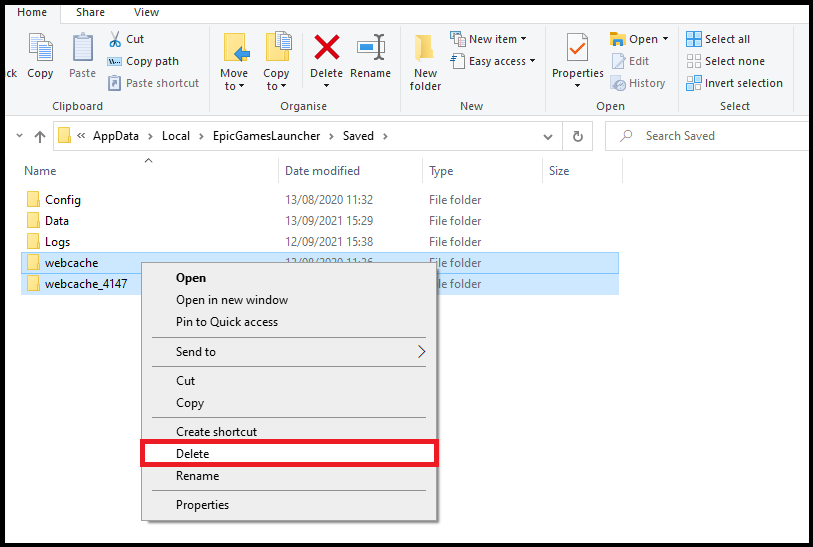Switch to the View ribbon tab
Image resolution: width=813 pixels, height=547 pixels.
pos(146,12)
